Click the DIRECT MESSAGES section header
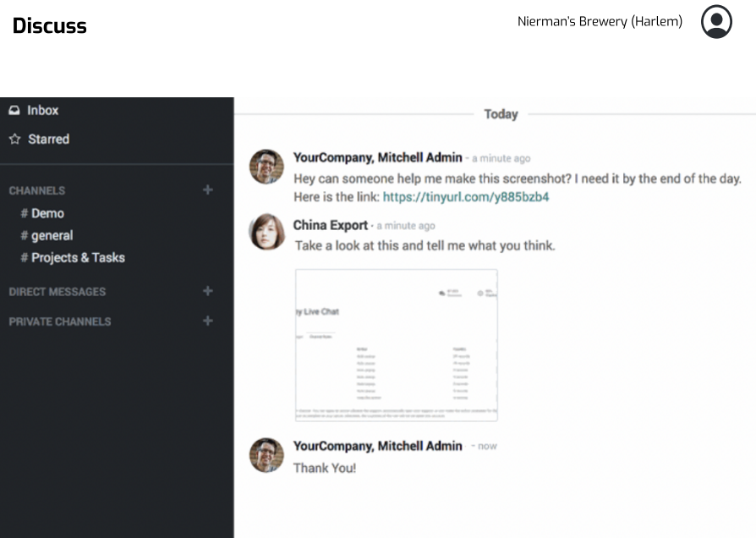Screen dimensions: 756x538 pos(58,292)
